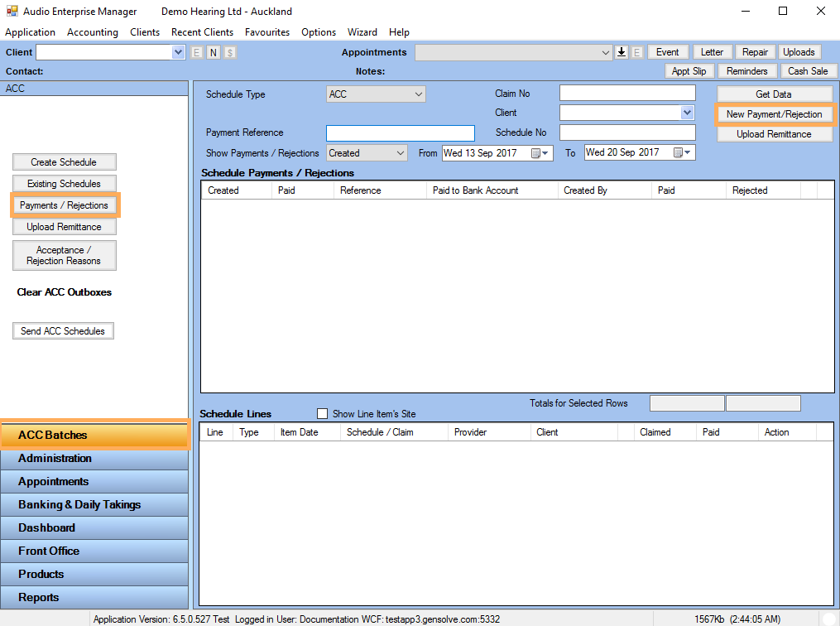This screenshot has width=840, height=626.
Task: Open the From date calendar picker
Action: (x=540, y=153)
